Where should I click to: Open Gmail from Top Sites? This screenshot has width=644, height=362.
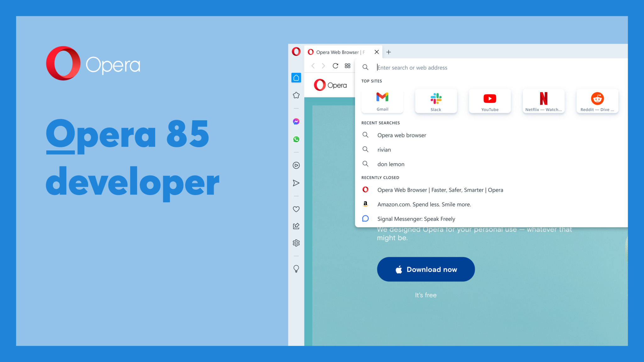pyautogui.click(x=382, y=101)
